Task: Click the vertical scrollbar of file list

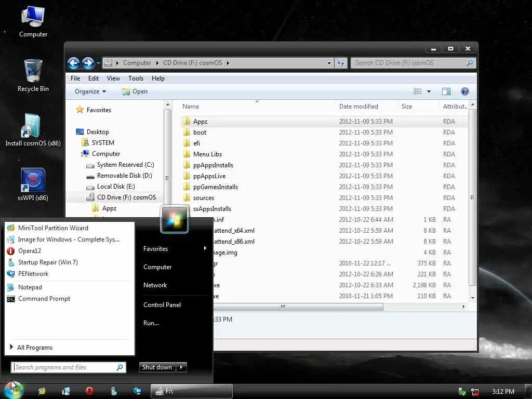Action: pyautogui.click(x=472, y=197)
